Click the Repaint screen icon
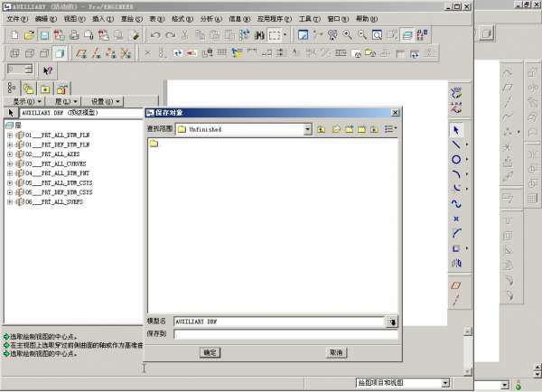The height and width of the screenshot is (392, 542). [303, 35]
